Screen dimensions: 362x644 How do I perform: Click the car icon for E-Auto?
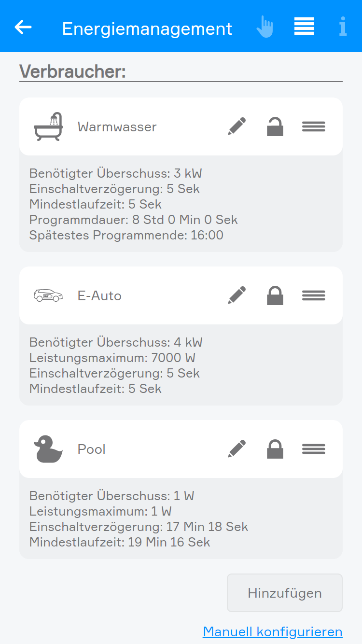pos(48,295)
